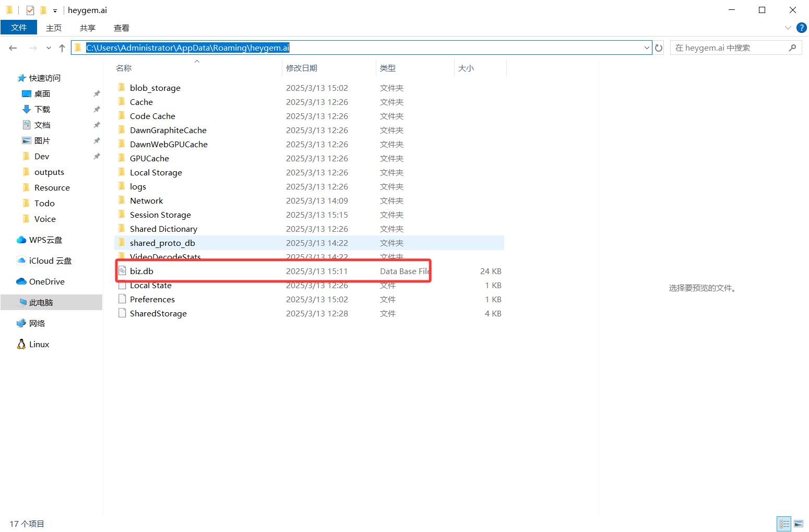This screenshot has height=532, width=809.
Task: Sort by the 大小 column header
Action: (x=466, y=68)
